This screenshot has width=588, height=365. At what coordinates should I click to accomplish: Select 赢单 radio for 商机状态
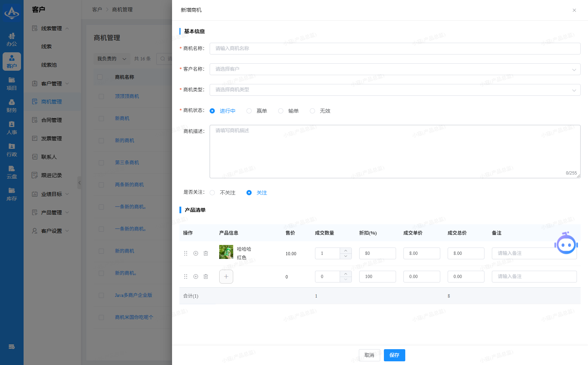coord(249,111)
